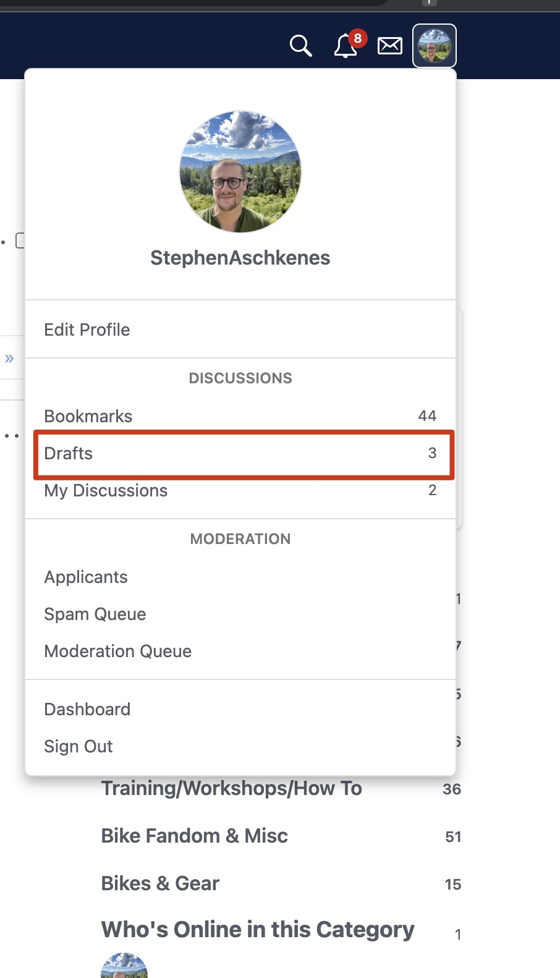Toggle the profile avatar menu button
Image resolution: width=560 pixels, height=978 pixels.
pyautogui.click(x=435, y=46)
